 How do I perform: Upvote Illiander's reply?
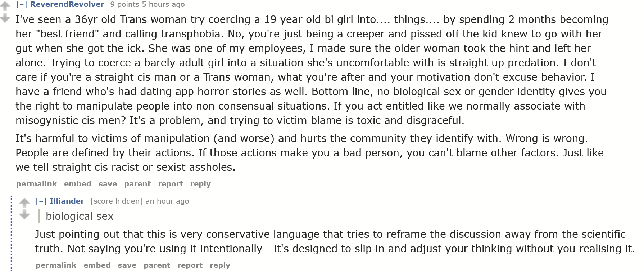[x=24, y=203]
